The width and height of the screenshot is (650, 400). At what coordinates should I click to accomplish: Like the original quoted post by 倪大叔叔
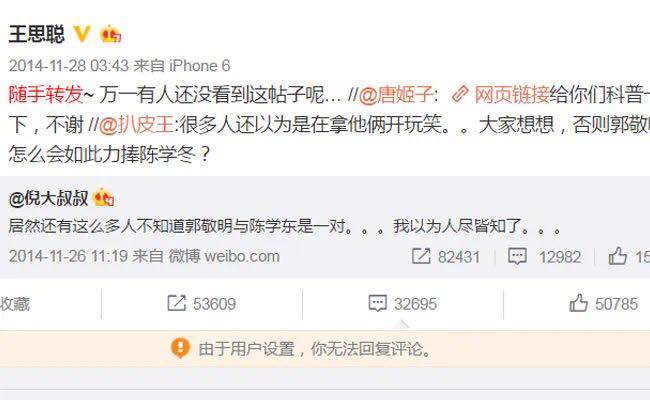[x=617, y=255]
